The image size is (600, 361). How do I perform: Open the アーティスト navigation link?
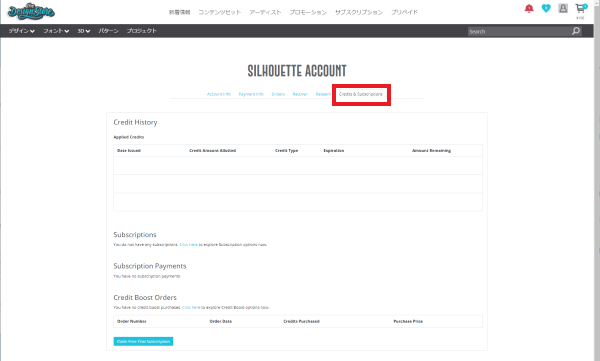pyautogui.click(x=265, y=12)
